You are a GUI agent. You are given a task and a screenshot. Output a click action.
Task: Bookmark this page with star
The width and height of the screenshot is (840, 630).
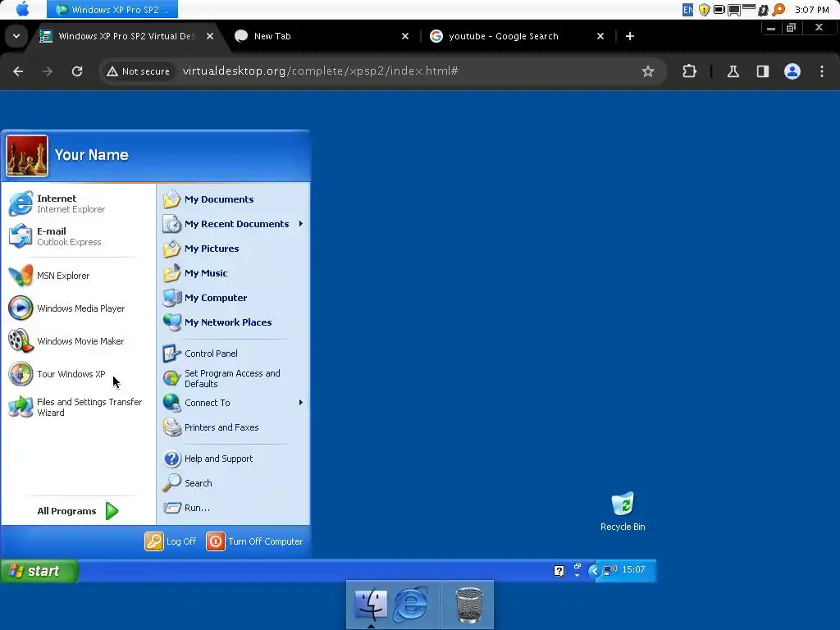648,71
